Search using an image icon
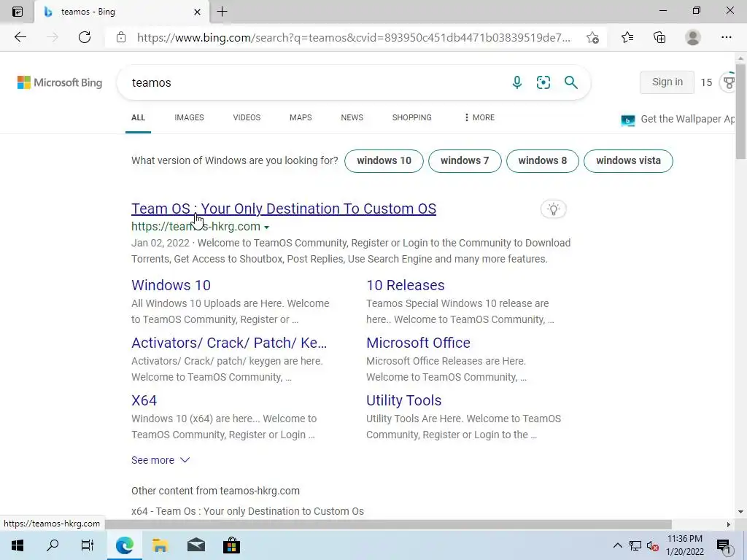747x560 pixels. pos(543,82)
